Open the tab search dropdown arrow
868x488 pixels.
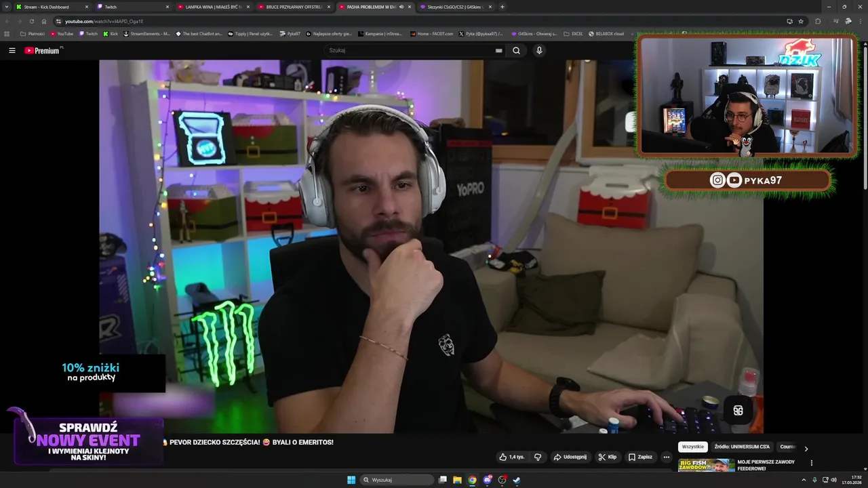click(x=6, y=7)
